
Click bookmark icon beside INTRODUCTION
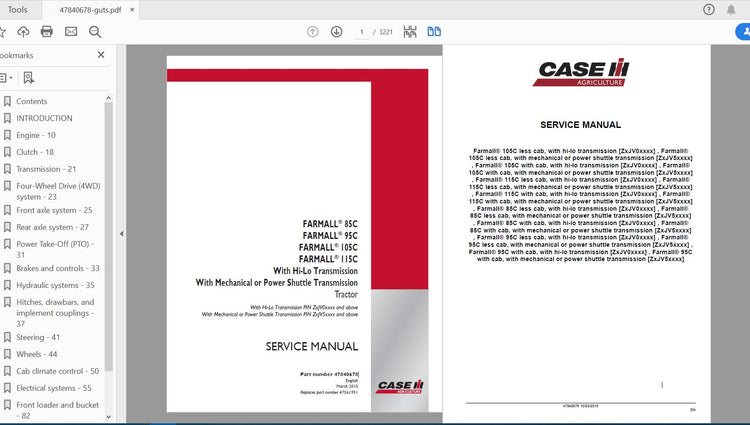pyautogui.click(x=7, y=118)
